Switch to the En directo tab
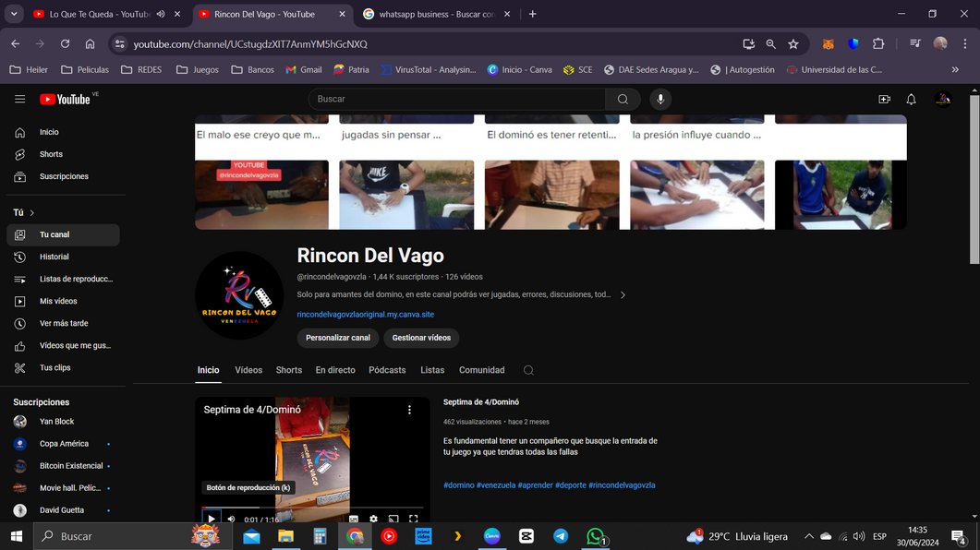The image size is (980, 550). [x=335, y=370]
